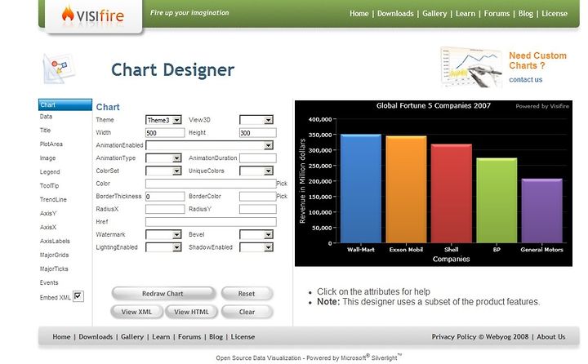Click the RadiusX input field

point(165,209)
